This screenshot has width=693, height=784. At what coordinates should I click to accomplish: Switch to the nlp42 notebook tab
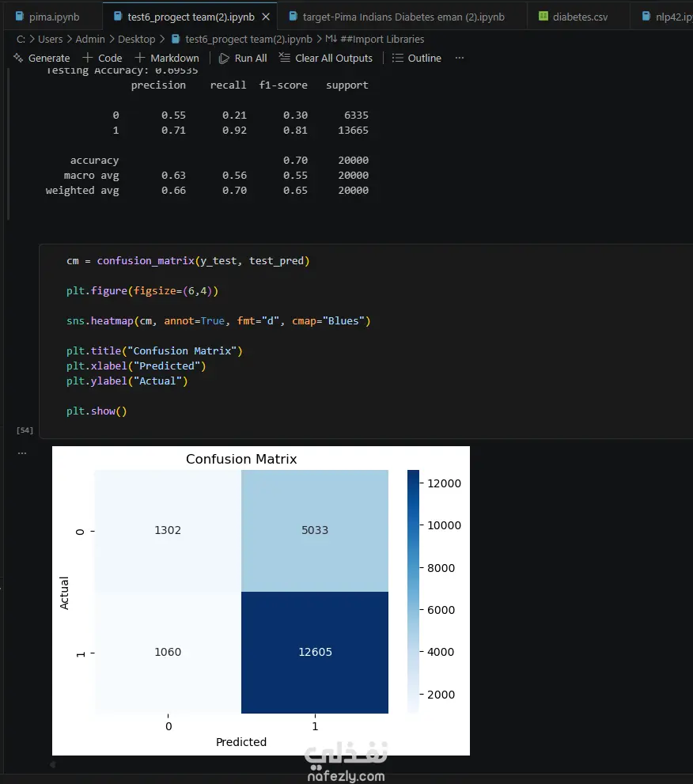click(668, 17)
